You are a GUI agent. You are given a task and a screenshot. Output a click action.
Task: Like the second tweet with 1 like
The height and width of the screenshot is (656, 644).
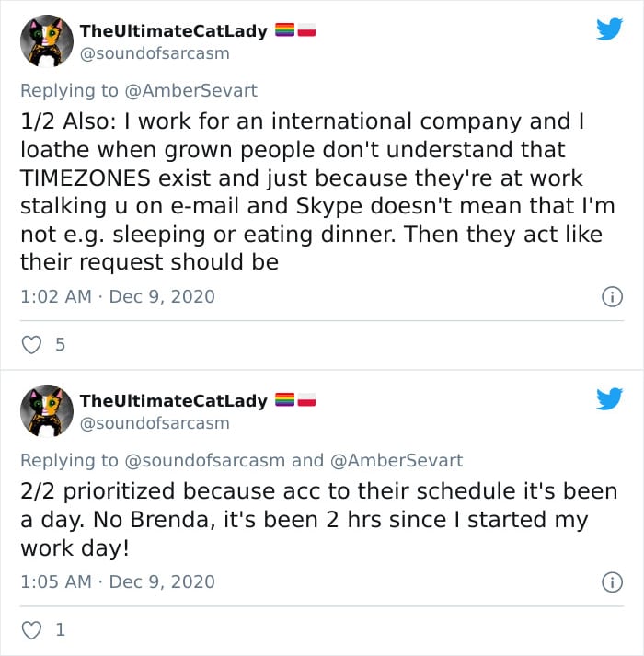(x=32, y=630)
